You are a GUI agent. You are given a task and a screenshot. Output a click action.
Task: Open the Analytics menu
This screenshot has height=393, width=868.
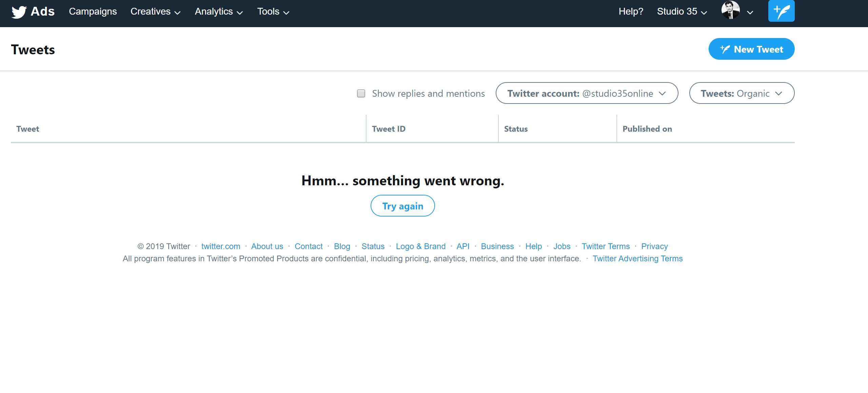tap(219, 12)
